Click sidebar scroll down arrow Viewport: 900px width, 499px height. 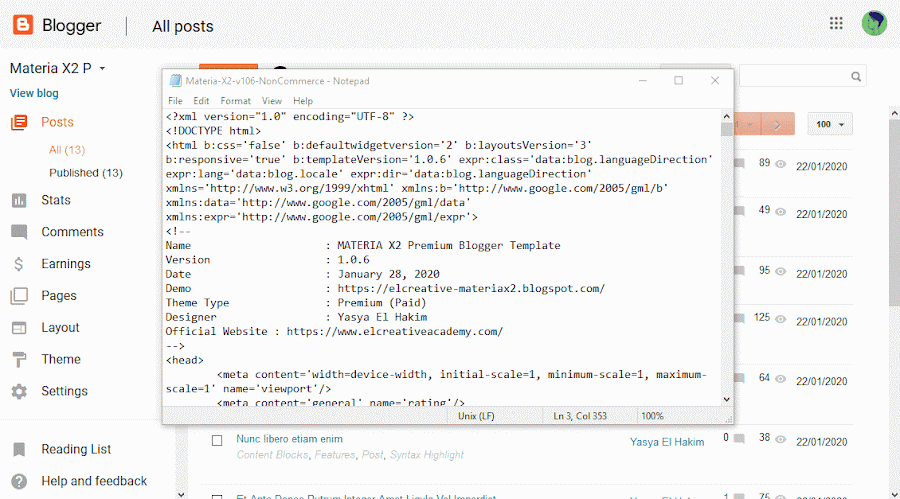pos(181,494)
